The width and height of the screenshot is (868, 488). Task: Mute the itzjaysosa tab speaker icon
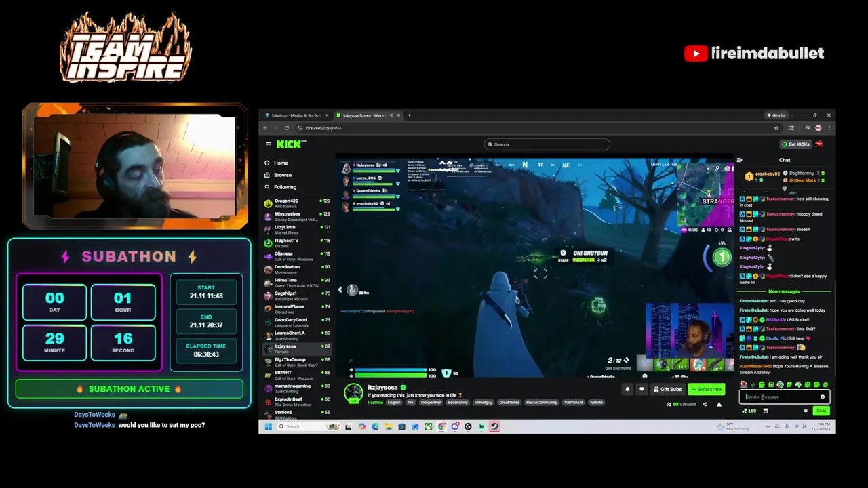point(391,115)
